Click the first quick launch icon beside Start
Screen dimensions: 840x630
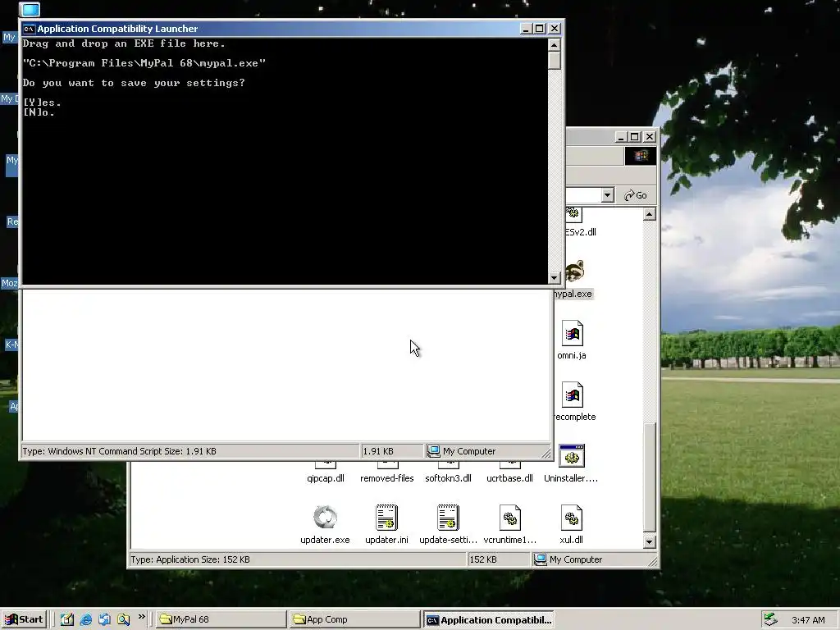pos(67,619)
